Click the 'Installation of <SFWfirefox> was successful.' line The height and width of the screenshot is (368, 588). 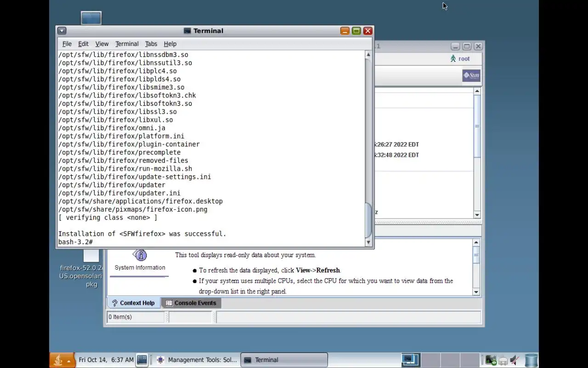[142, 234]
